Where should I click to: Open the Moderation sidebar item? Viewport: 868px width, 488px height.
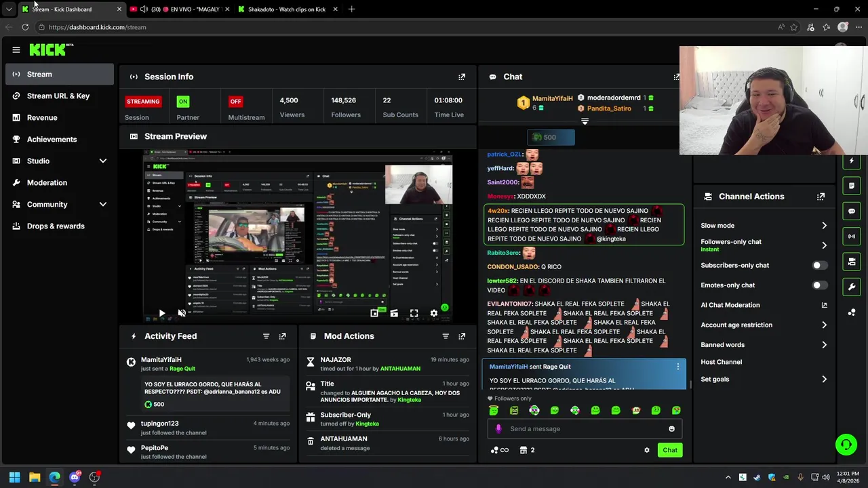click(60, 182)
